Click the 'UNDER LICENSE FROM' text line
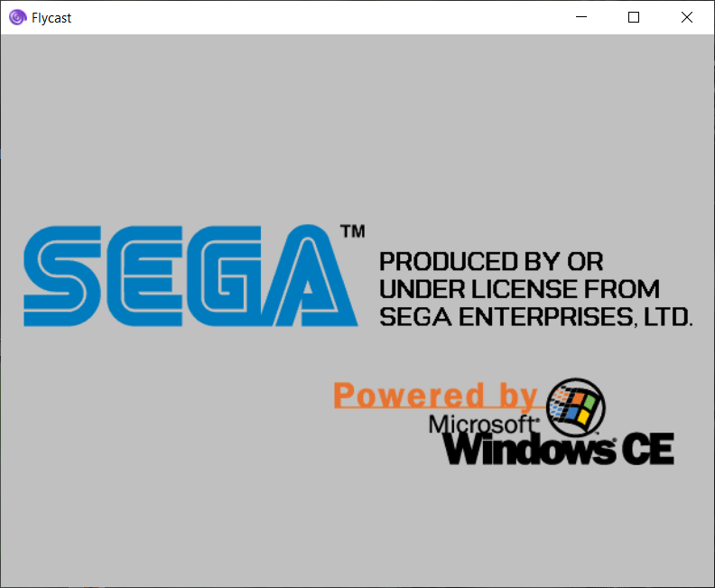The image size is (715, 588). coord(519,289)
